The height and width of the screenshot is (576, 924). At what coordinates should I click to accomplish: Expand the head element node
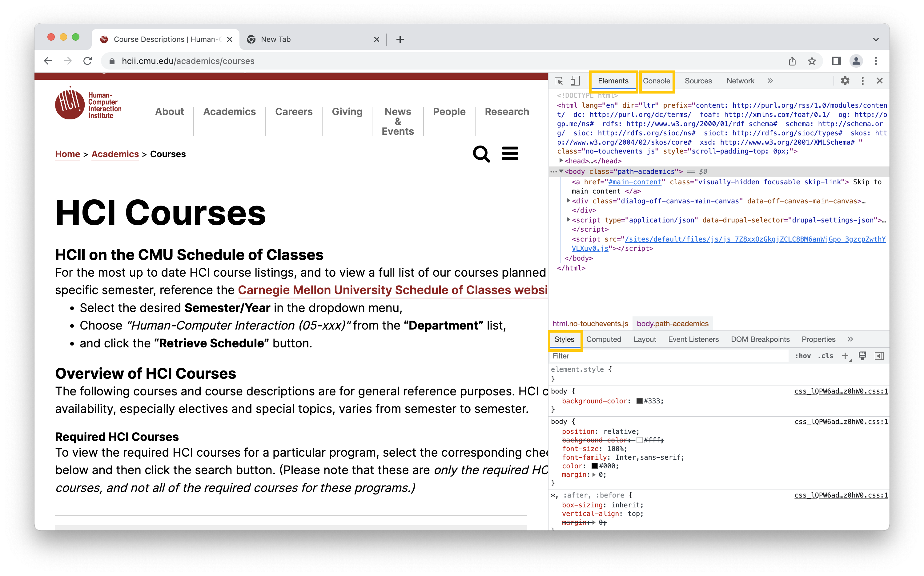(561, 161)
